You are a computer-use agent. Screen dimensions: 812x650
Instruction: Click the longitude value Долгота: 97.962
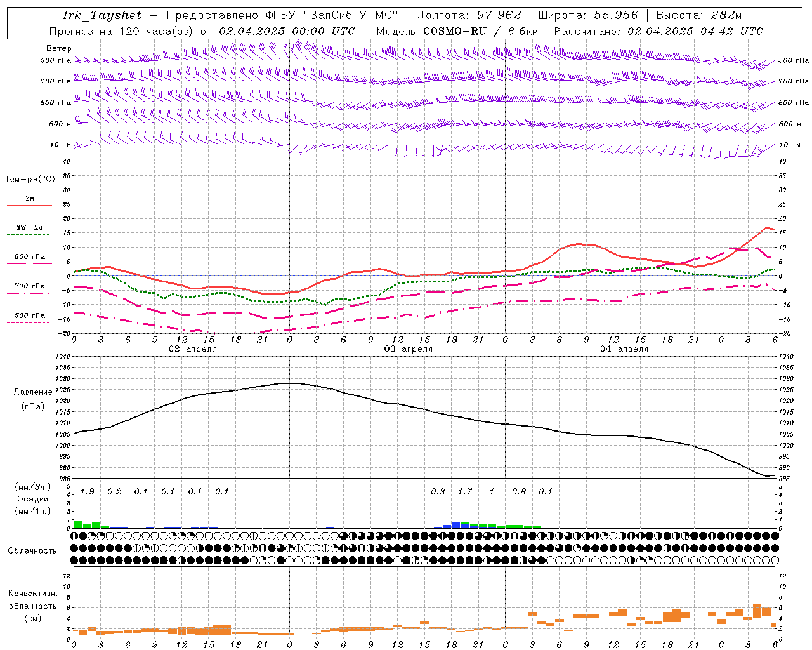(469, 15)
